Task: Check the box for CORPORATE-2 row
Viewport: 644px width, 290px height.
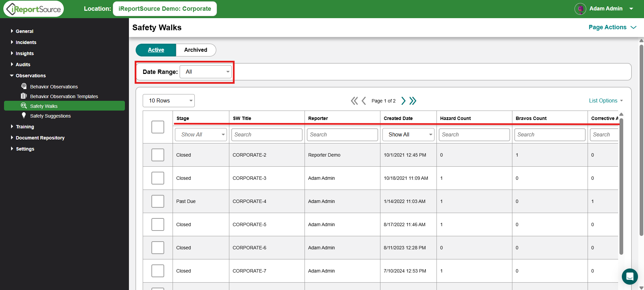Action: point(158,155)
